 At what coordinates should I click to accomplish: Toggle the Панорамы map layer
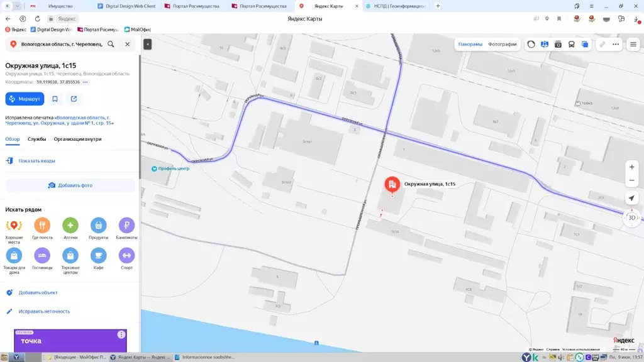(x=470, y=45)
